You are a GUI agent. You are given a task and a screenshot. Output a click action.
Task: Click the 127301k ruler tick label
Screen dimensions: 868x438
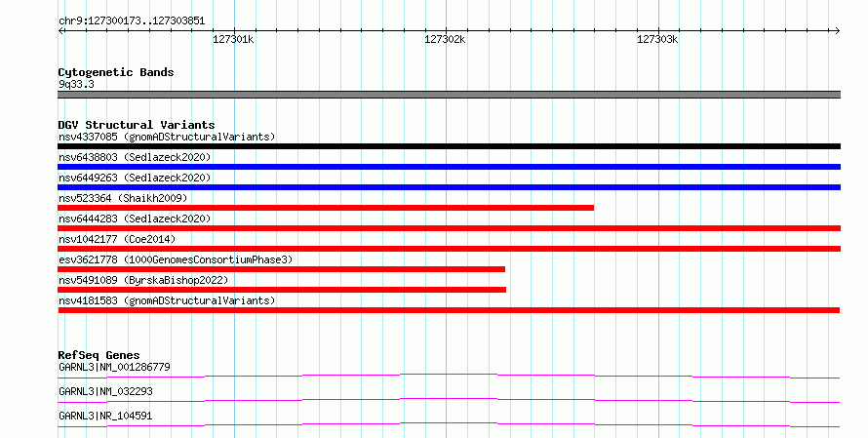pos(233,39)
